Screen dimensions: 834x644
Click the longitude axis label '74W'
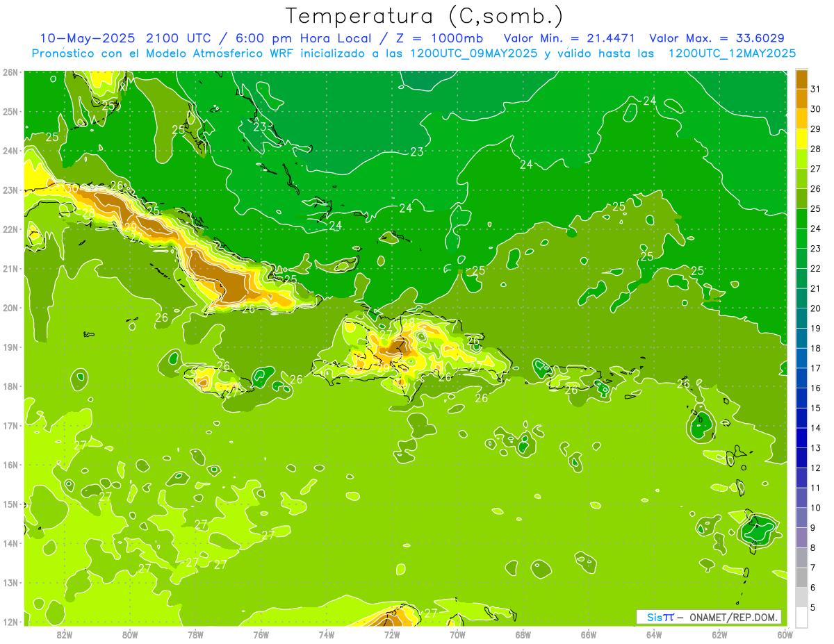326,634
